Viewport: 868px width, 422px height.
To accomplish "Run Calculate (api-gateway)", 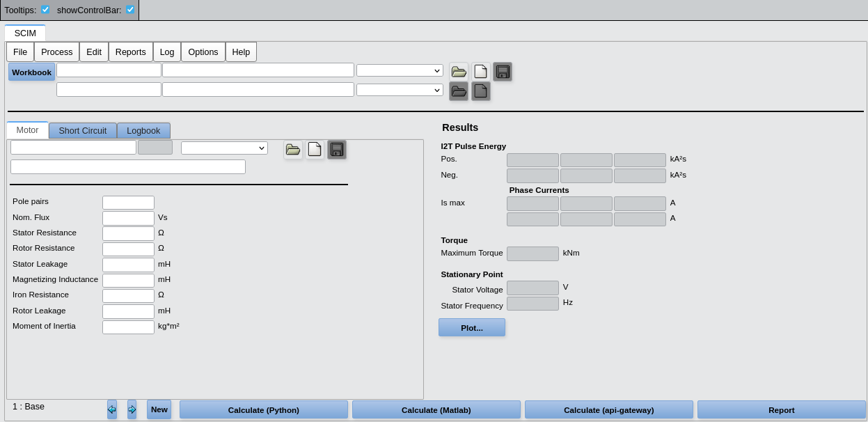I will pos(609,409).
